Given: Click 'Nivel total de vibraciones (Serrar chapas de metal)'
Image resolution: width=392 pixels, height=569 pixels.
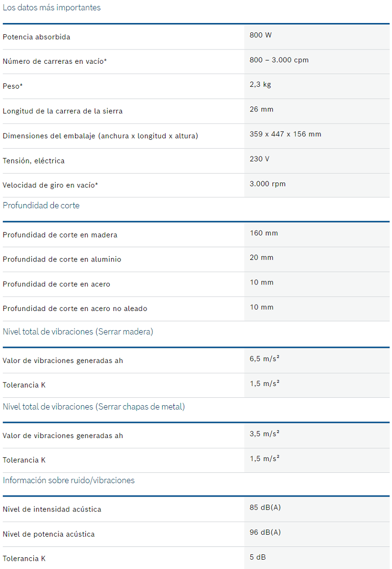Looking at the screenshot, I should [x=94, y=407].
